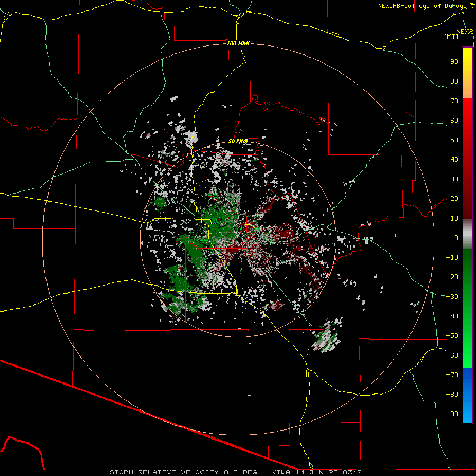Click the 100 NMI range ring label
The width and height of the screenshot is (476, 476).
pyautogui.click(x=238, y=43)
